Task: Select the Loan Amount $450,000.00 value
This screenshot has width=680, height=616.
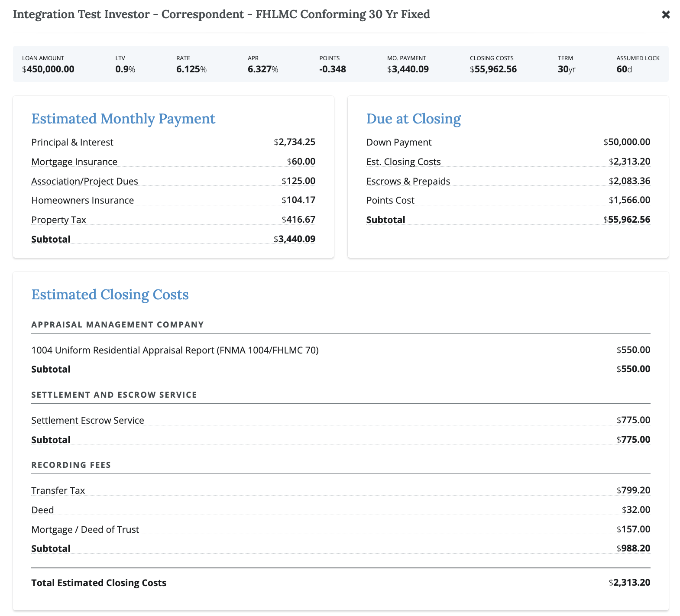Action: pos(48,69)
